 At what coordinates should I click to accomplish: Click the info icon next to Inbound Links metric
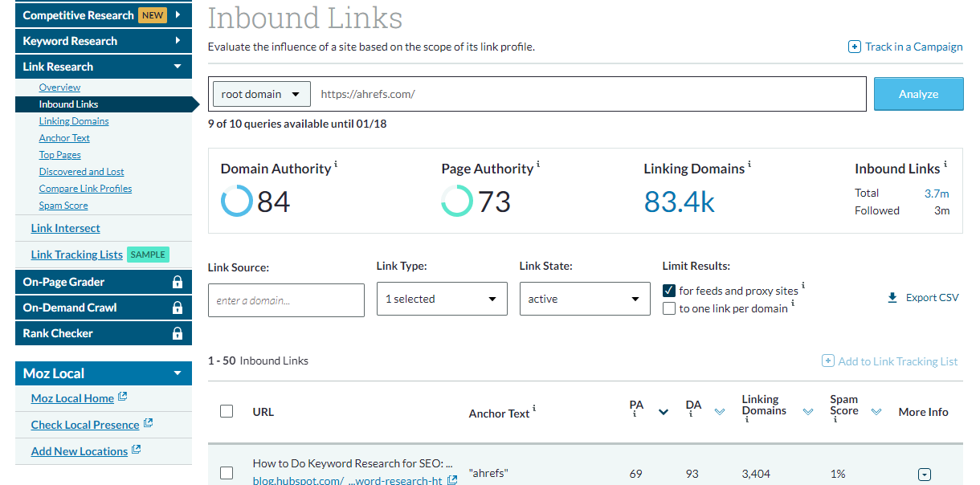945,165
